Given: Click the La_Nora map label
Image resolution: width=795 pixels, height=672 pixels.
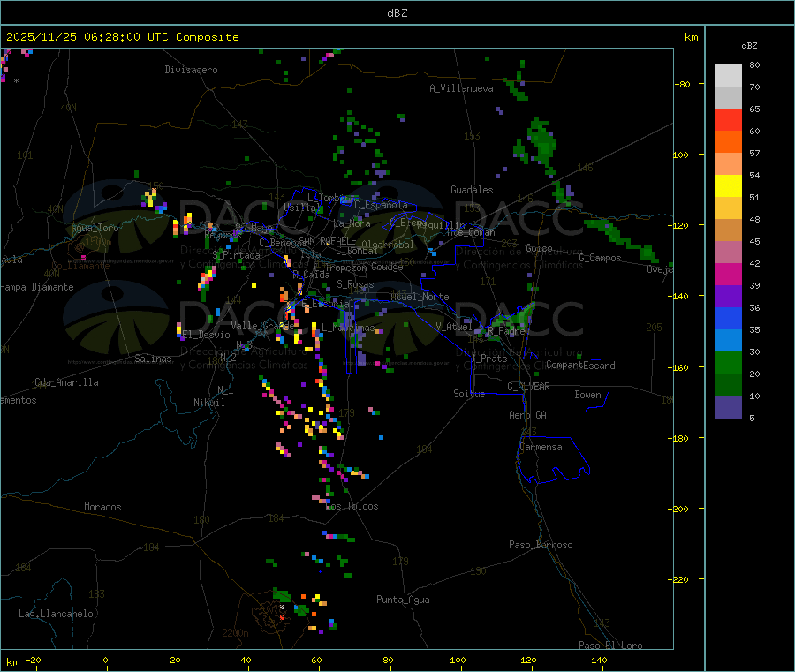Looking at the screenshot, I should click(352, 223).
